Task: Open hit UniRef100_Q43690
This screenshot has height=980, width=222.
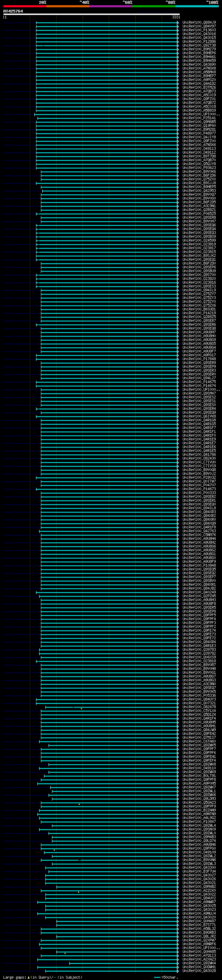Action: (199, 65)
